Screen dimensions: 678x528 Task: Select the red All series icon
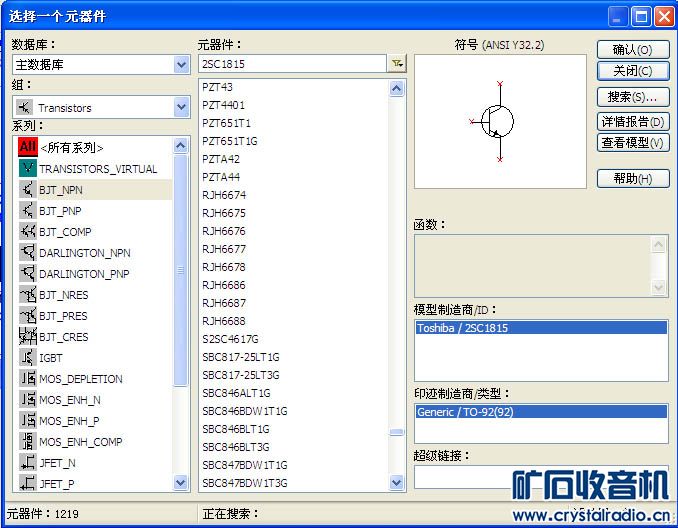28,147
